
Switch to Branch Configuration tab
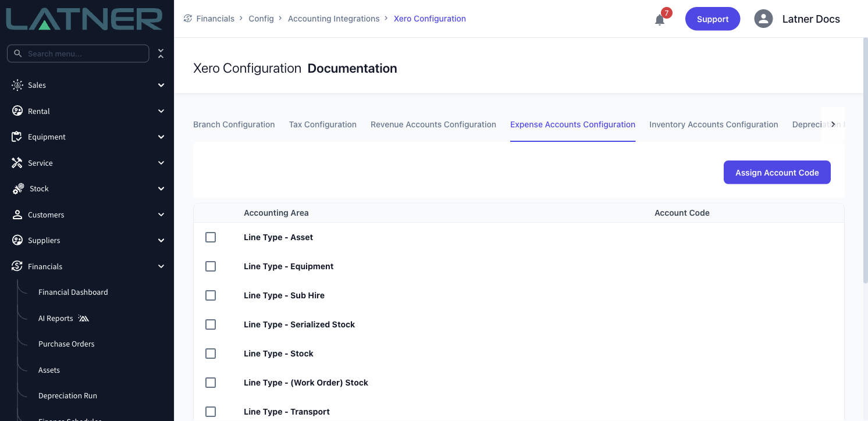click(234, 124)
